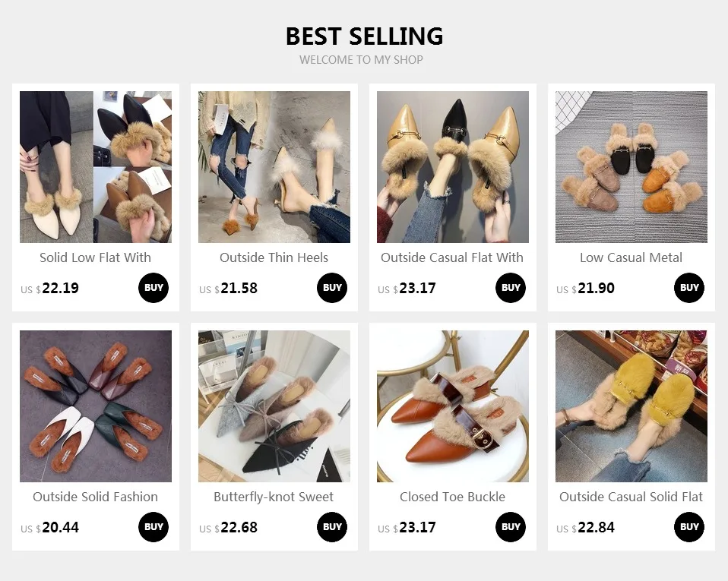
Task: Click BUY for Outside Solid Fashion
Action: point(154,527)
